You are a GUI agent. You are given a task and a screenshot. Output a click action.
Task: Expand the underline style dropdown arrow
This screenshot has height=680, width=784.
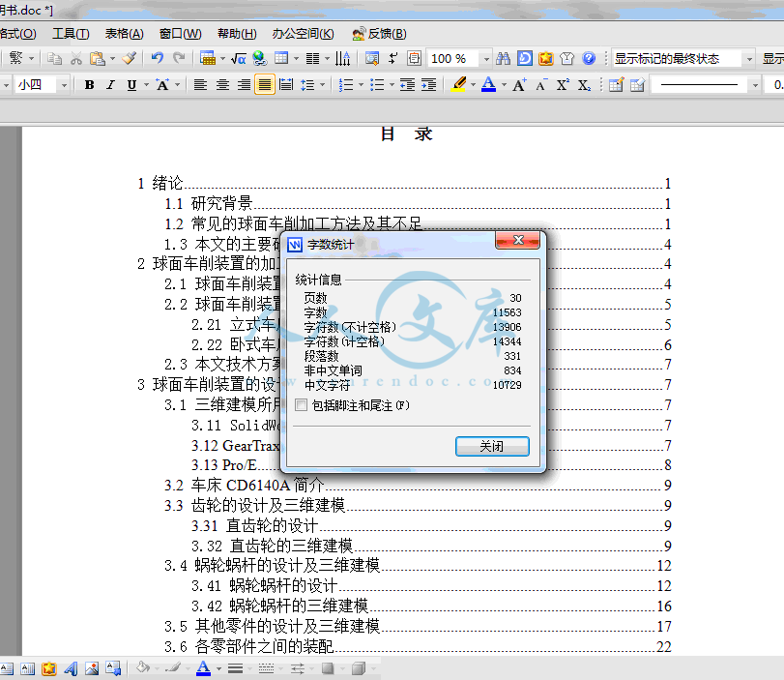pos(147,85)
